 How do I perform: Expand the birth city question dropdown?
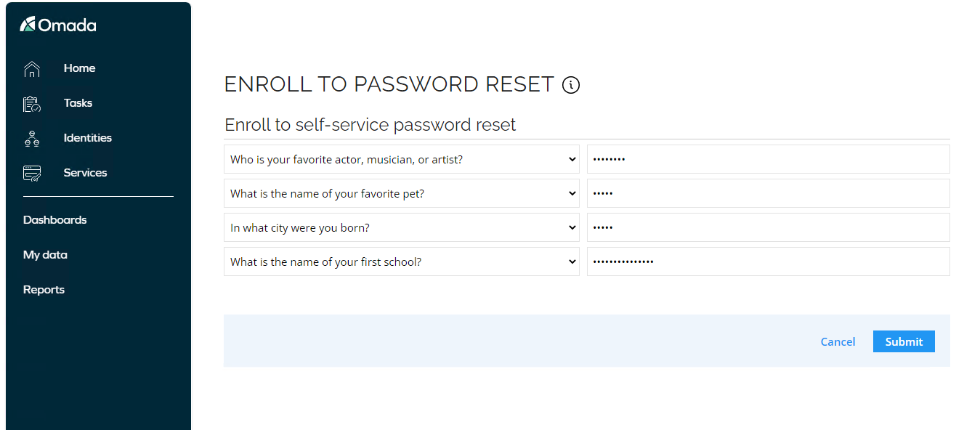402,227
